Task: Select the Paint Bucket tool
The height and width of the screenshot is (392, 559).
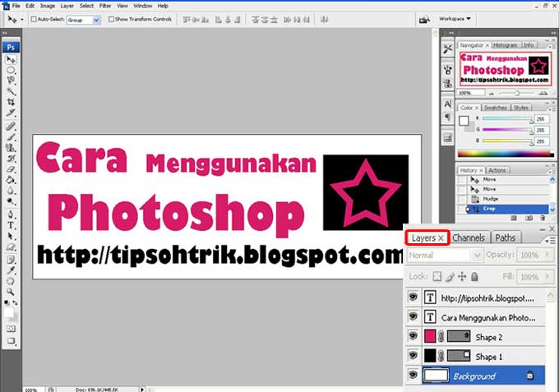Action: pos(11,180)
